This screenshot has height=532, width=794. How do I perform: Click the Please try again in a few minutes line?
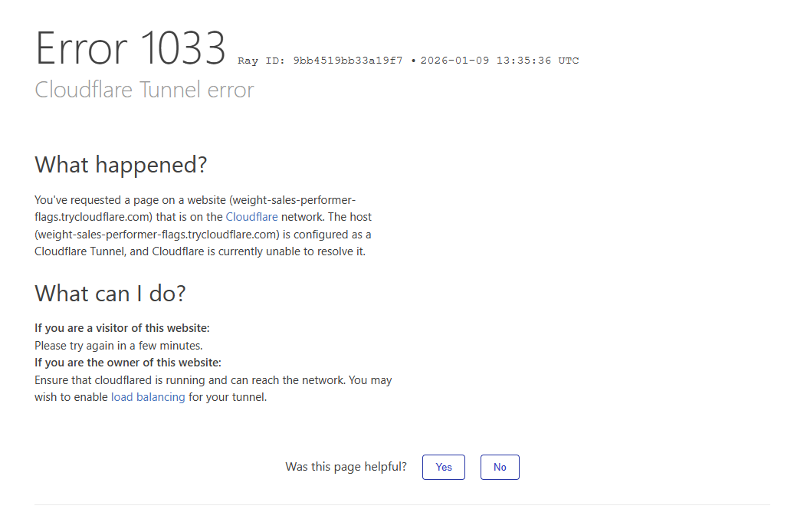tap(119, 346)
